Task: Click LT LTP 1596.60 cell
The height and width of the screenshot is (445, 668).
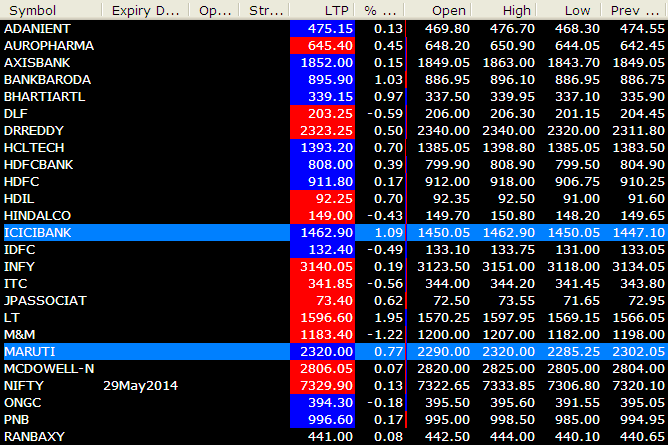Action: click(x=322, y=318)
